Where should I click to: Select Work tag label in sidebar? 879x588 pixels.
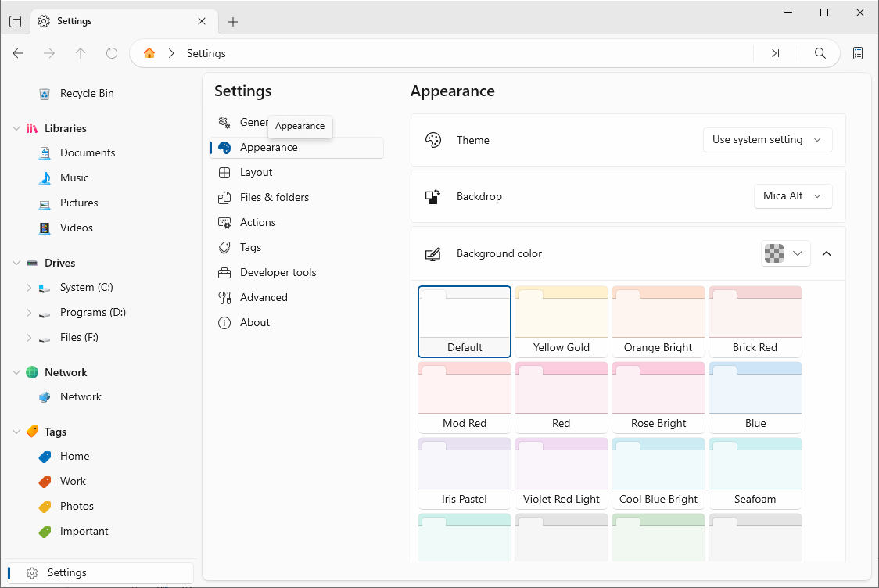click(x=73, y=482)
